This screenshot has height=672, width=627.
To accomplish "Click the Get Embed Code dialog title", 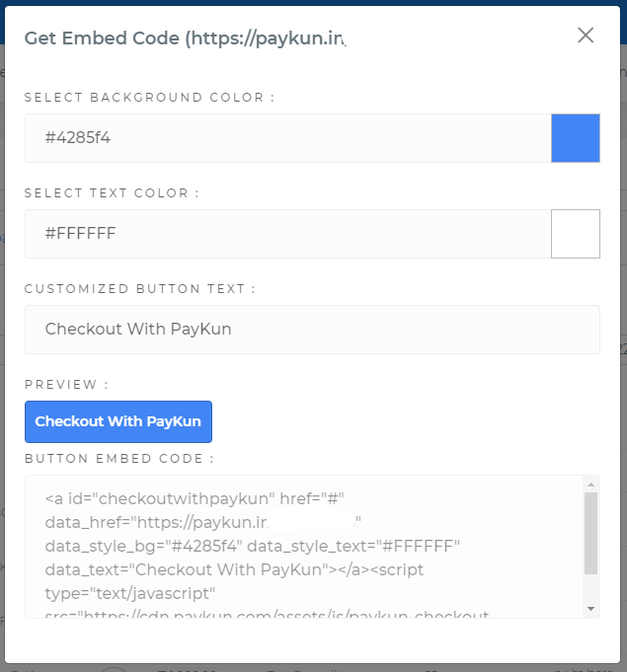I will pyautogui.click(x=186, y=38).
